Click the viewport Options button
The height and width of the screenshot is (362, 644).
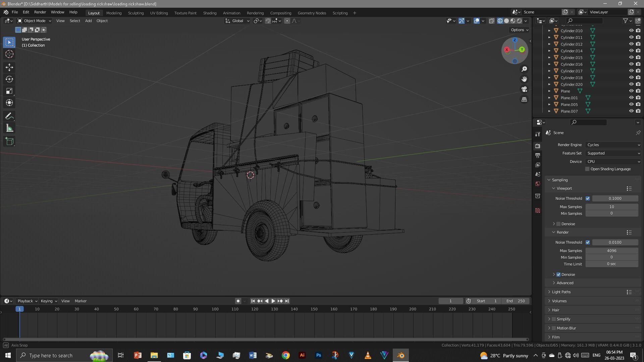pyautogui.click(x=520, y=30)
